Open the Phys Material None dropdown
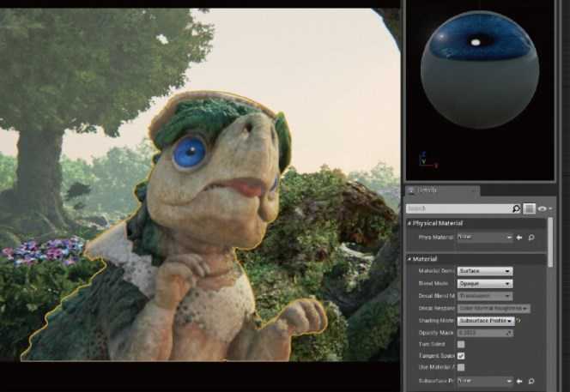Screen dimensions: 570x392 pos(485,237)
